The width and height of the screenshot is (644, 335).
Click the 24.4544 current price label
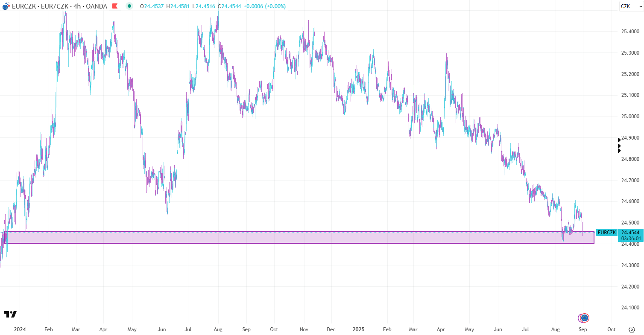(x=630, y=233)
